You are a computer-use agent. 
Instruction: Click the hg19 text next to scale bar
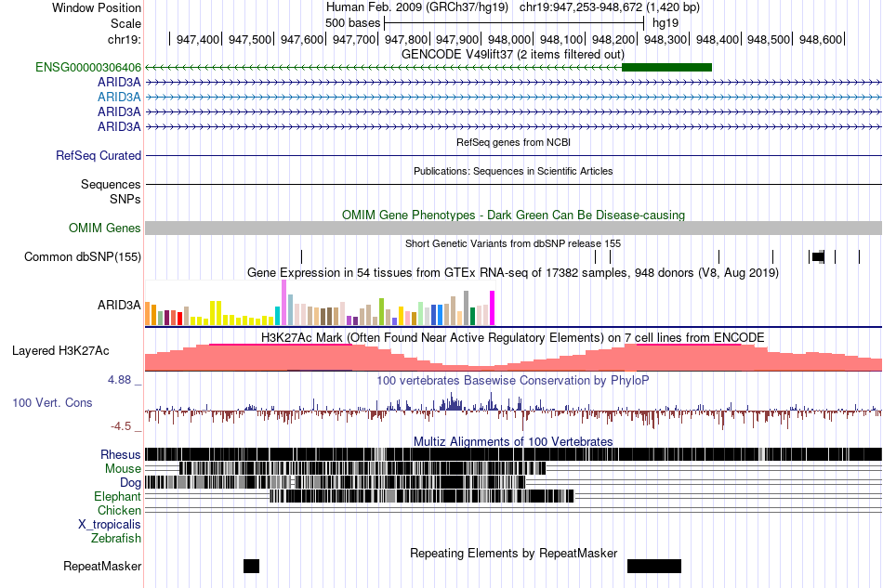pos(666,23)
